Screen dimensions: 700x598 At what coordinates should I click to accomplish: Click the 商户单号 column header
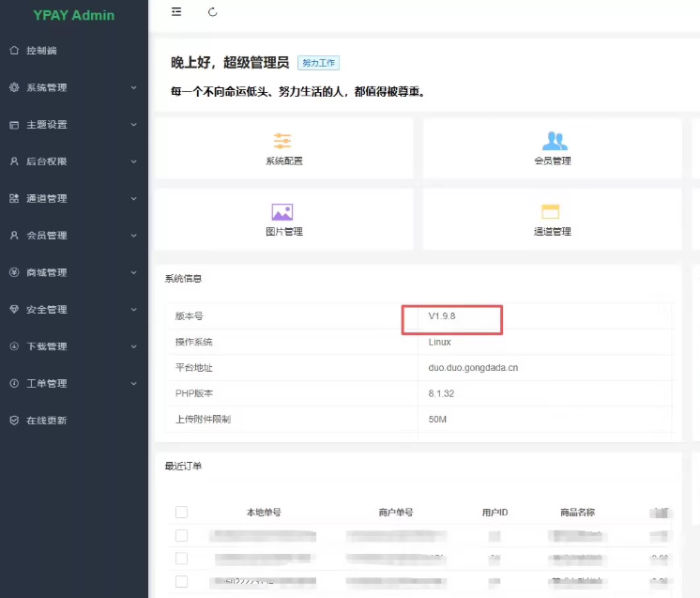coord(396,513)
